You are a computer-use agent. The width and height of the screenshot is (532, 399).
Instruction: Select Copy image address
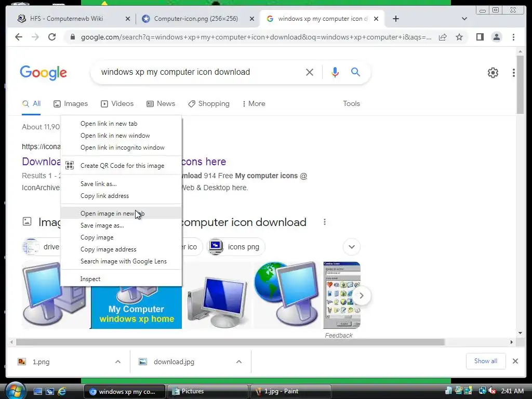click(121, 249)
